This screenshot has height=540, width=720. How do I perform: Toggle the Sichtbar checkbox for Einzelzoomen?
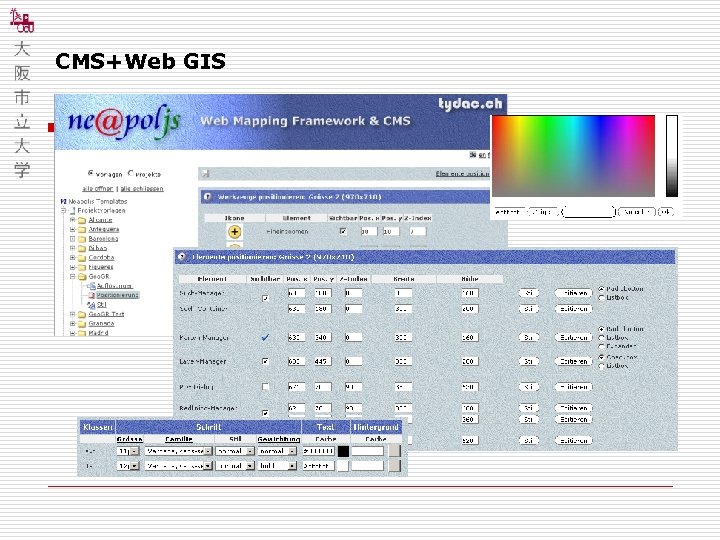[343, 231]
